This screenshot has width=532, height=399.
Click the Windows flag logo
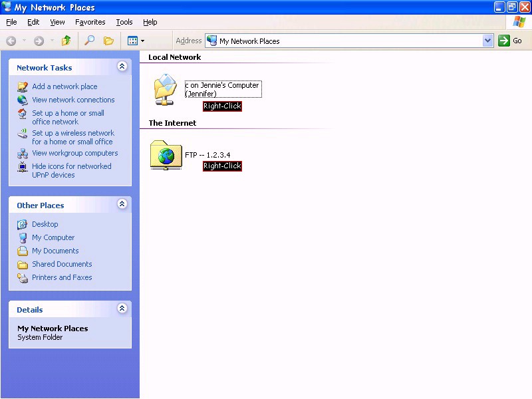pos(519,22)
